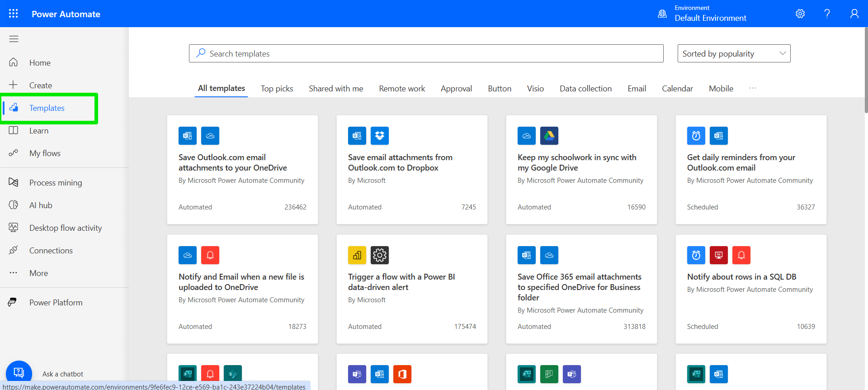
Task: Click the Search templates input field
Action: [426, 53]
